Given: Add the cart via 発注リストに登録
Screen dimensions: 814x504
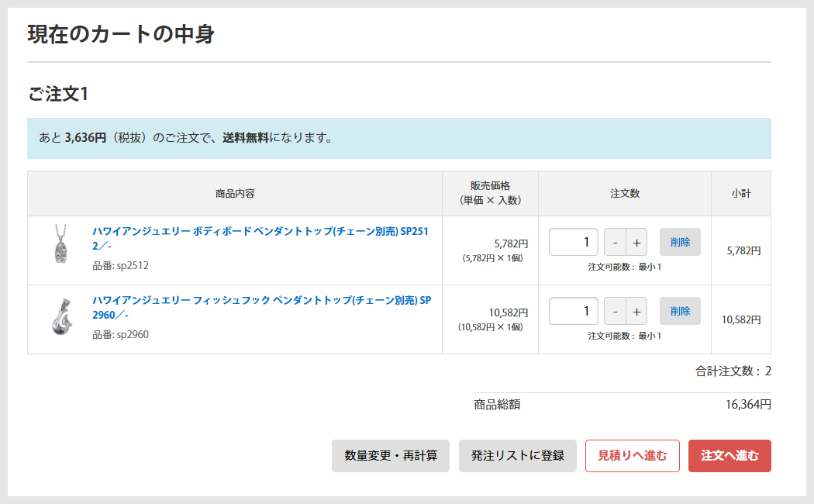Looking at the screenshot, I should pyautogui.click(x=517, y=456).
